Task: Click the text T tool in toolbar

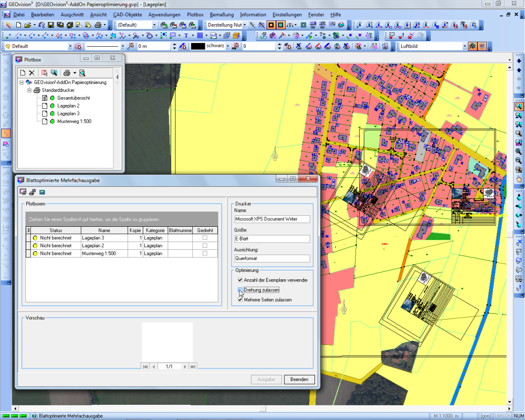Action: point(186,36)
